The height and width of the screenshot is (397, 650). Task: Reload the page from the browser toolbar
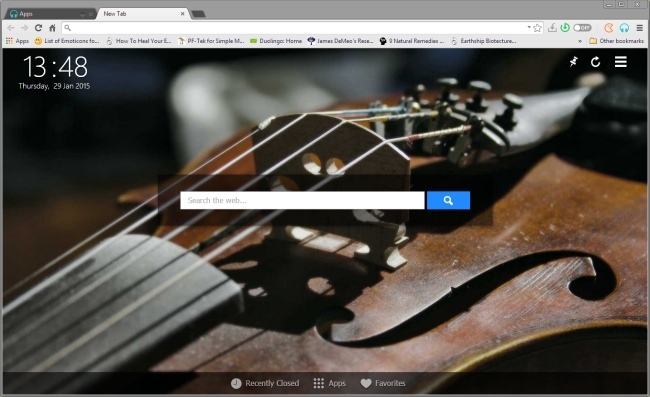[x=38, y=28]
